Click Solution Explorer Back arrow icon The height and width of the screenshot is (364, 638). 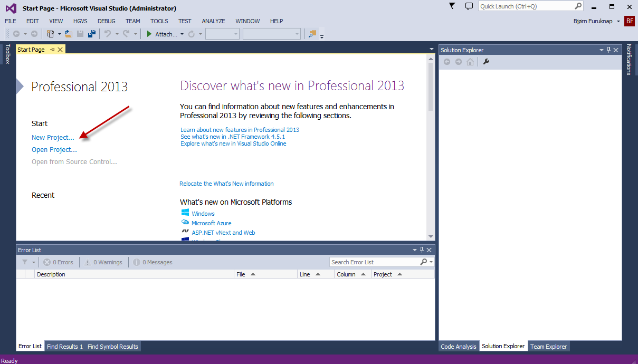(447, 62)
